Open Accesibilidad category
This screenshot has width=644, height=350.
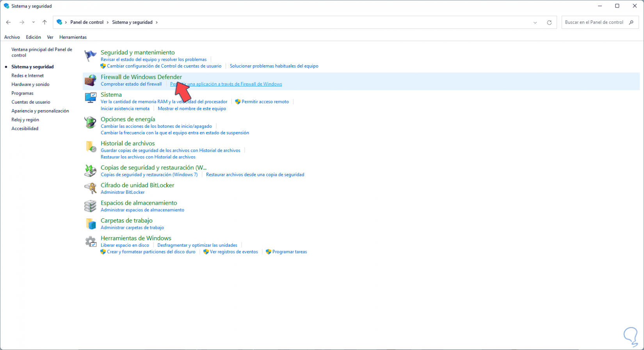click(25, 129)
